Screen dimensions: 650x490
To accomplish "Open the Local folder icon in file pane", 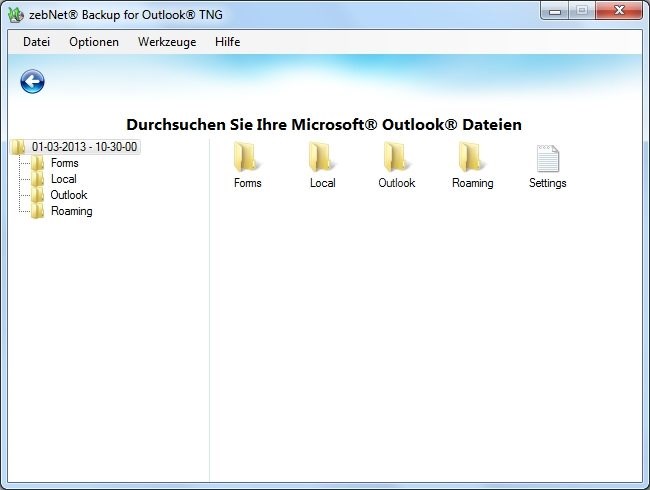I will 322,157.
